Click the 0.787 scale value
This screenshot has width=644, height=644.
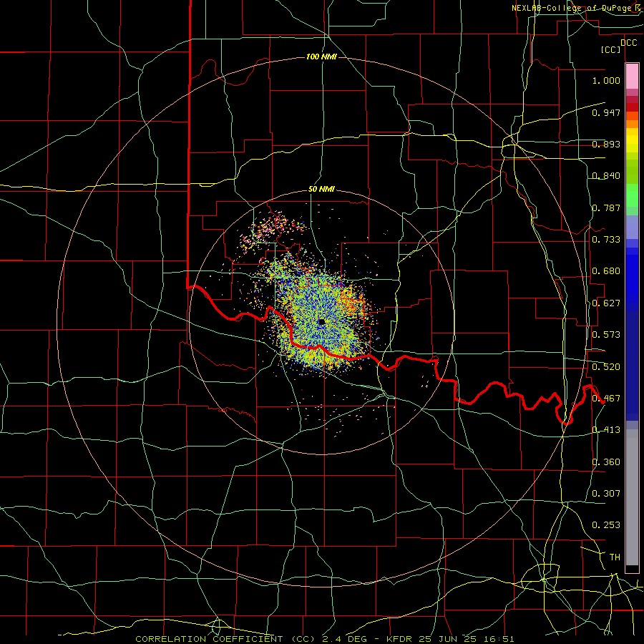coord(606,208)
